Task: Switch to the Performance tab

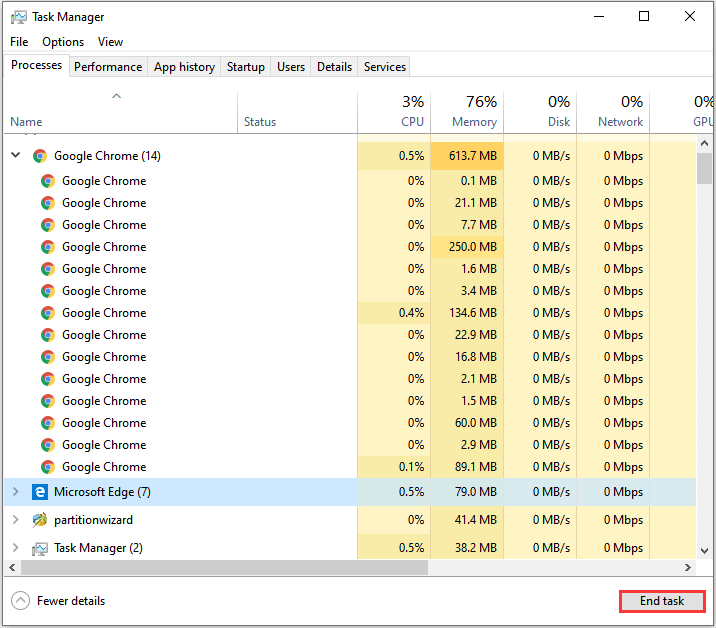Action: [x=108, y=67]
